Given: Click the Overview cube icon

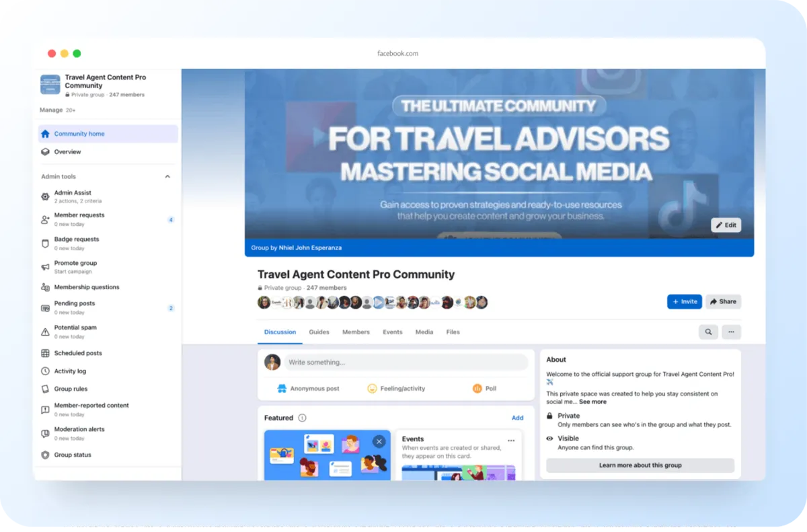Looking at the screenshot, I should tap(45, 152).
